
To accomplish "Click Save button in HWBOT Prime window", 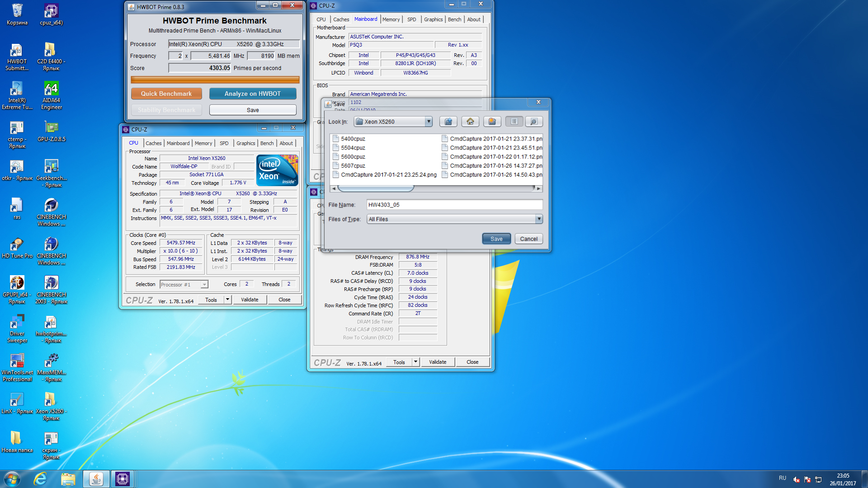I will [x=253, y=110].
